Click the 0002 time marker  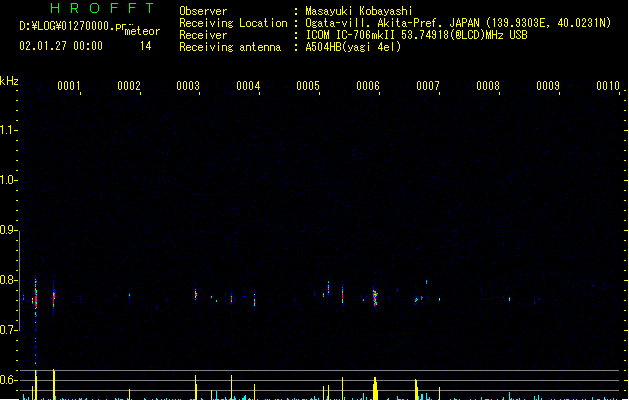click(129, 86)
